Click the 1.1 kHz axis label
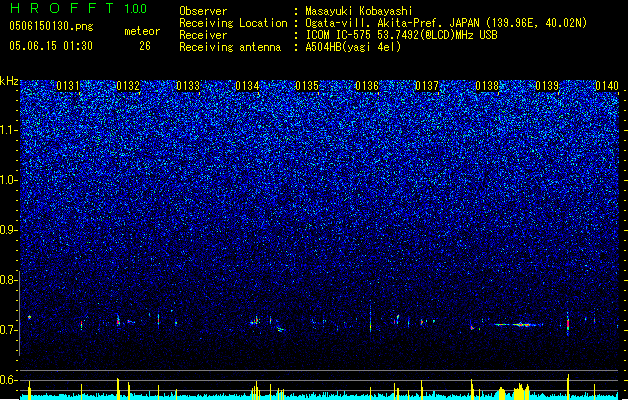Viewport: 629px width, 400px height. coord(9,130)
